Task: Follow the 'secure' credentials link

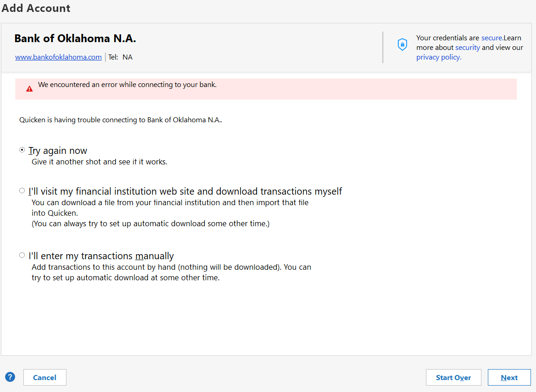Action: (492, 38)
